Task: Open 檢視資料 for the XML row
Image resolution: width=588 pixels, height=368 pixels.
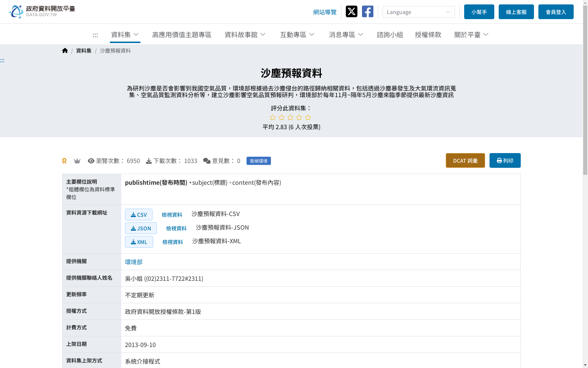Action: click(173, 242)
